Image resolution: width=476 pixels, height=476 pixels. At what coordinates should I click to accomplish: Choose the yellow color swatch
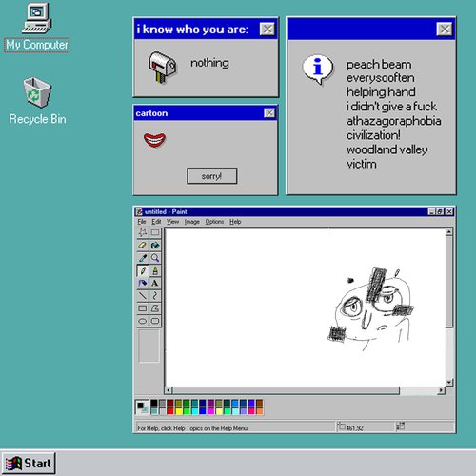click(178, 411)
